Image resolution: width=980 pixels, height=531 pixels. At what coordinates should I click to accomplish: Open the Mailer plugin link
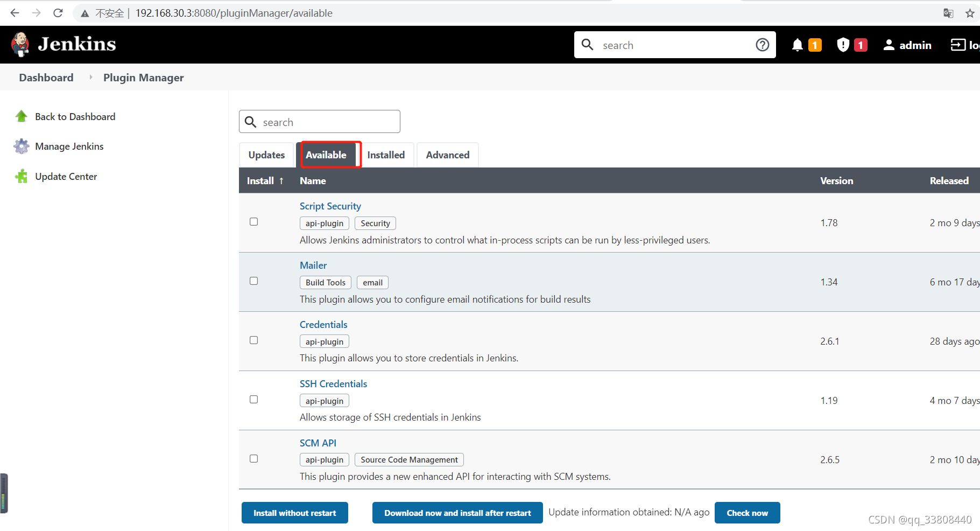click(313, 265)
